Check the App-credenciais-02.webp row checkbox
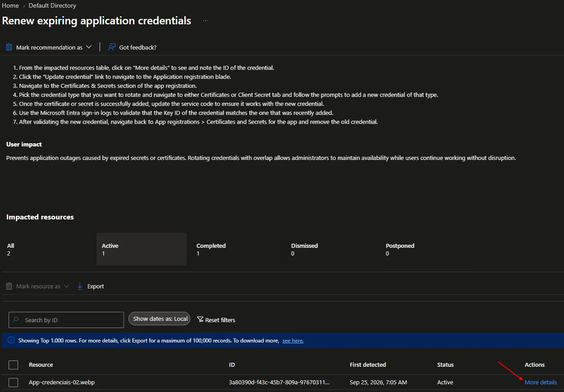 click(14, 383)
